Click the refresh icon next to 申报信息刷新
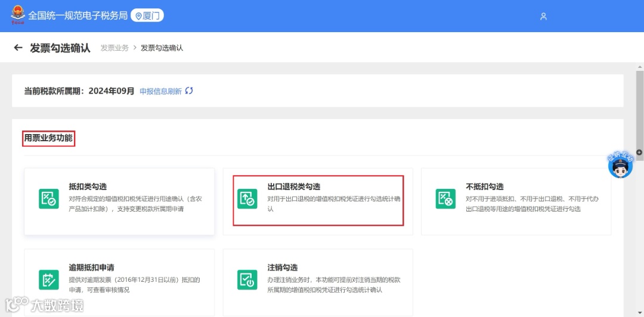The image size is (644, 317). click(188, 91)
